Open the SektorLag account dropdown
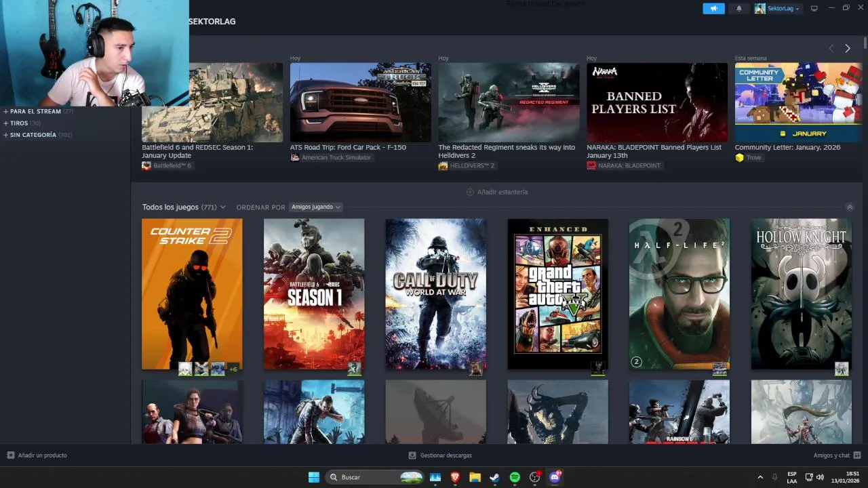Screen dimensions: 868x488 (777, 8)
